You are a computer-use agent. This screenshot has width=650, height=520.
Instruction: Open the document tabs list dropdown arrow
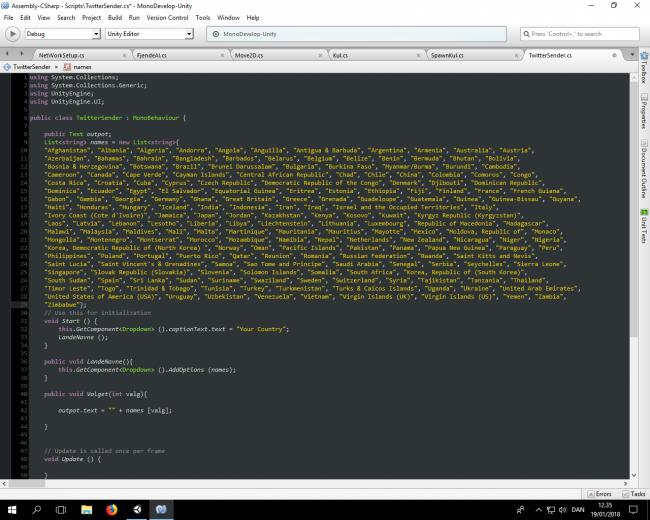pyautogui.click(x=632, y=54)
